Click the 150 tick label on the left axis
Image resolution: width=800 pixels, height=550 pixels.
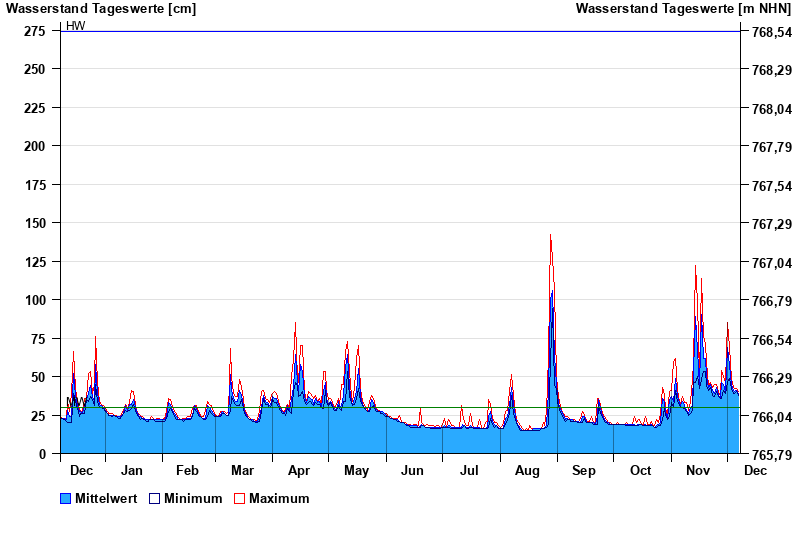pyautogui.click(x=35, y=223)
